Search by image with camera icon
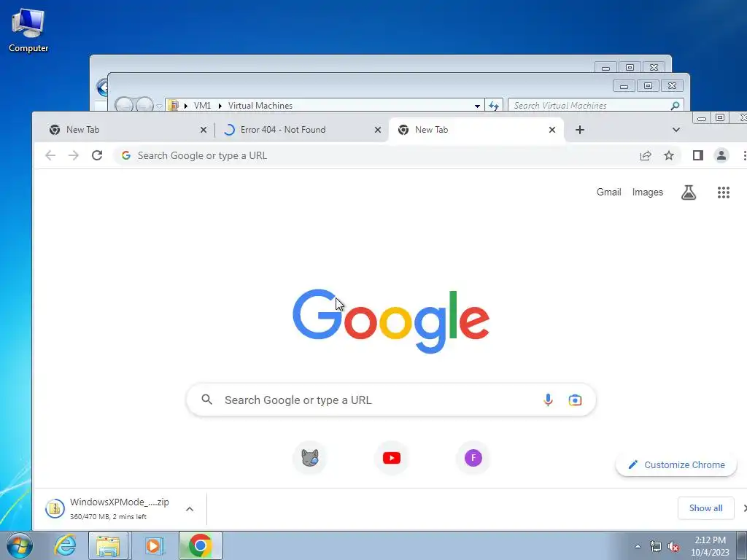The width and height of the screenshot is (747, 560). click(575, 400)
